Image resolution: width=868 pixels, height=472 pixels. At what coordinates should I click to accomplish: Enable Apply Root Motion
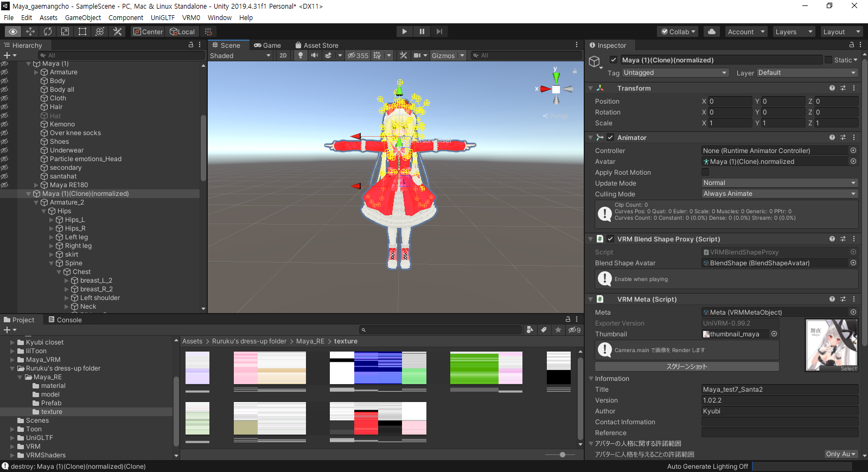click(705, 172)
